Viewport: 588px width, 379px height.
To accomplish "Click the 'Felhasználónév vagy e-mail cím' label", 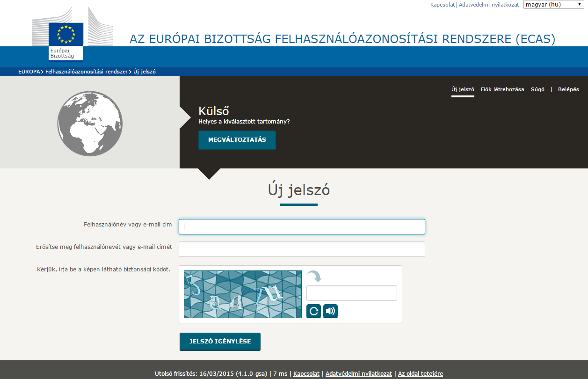I will point(128,225).
